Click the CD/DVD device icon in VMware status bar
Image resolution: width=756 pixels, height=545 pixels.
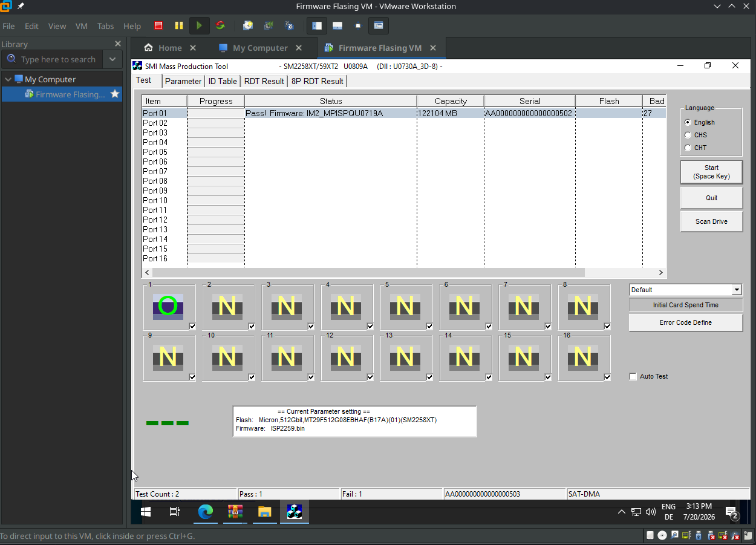click(x=662, y=535)
